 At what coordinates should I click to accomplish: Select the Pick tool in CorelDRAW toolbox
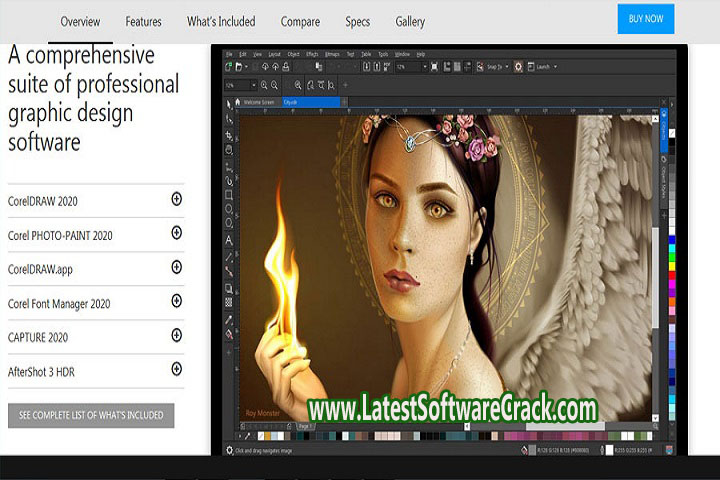tap(229, 105)
